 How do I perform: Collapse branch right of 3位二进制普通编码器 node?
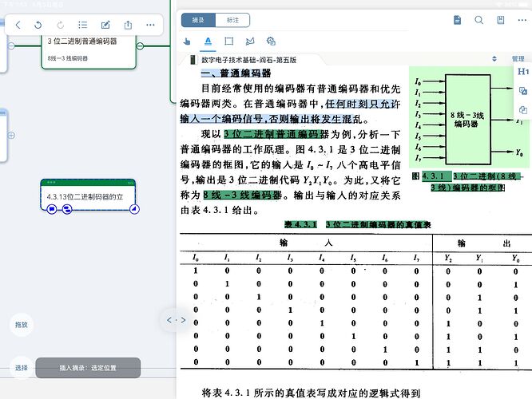click(140, 45)
